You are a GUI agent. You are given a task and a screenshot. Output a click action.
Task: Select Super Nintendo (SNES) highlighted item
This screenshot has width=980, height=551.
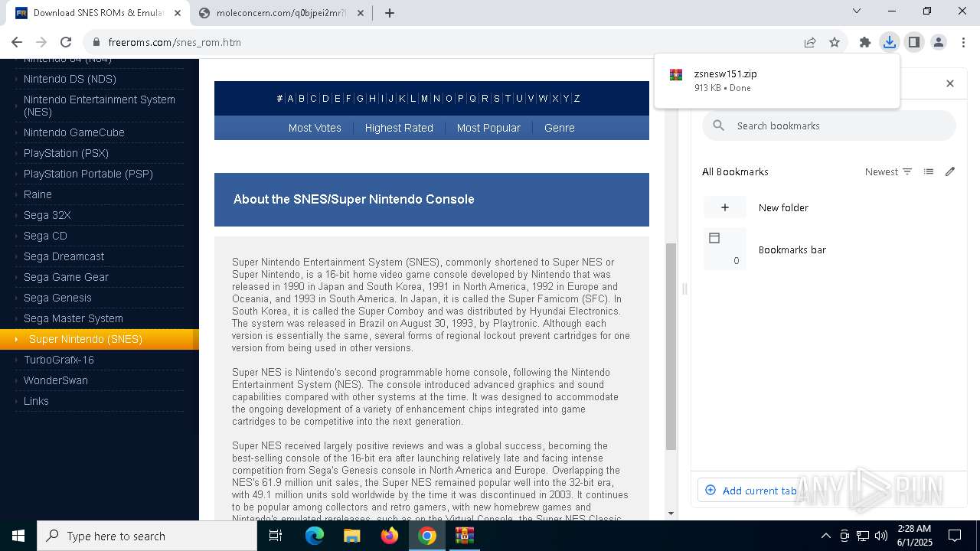tap(100, 339)
